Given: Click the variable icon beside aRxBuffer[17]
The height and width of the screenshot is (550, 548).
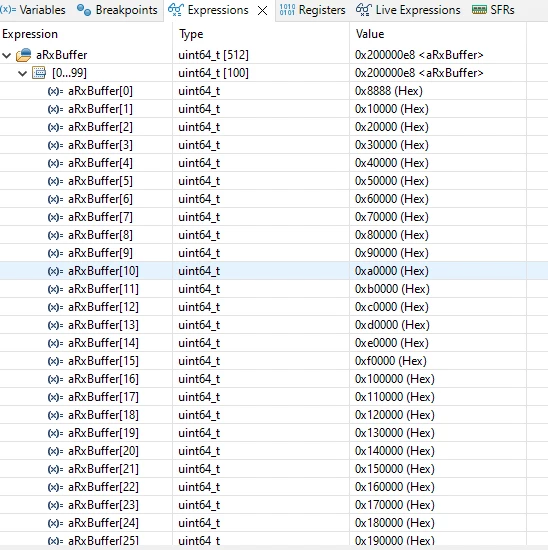Looking at the screenshot, I should pyautogui.click(x=55, y=397).
